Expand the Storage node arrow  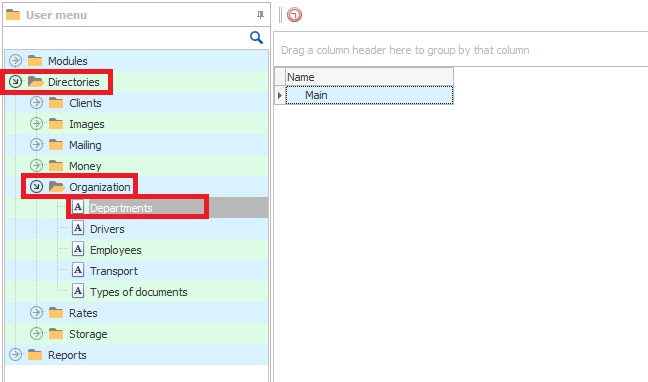(x=36, y=333)
